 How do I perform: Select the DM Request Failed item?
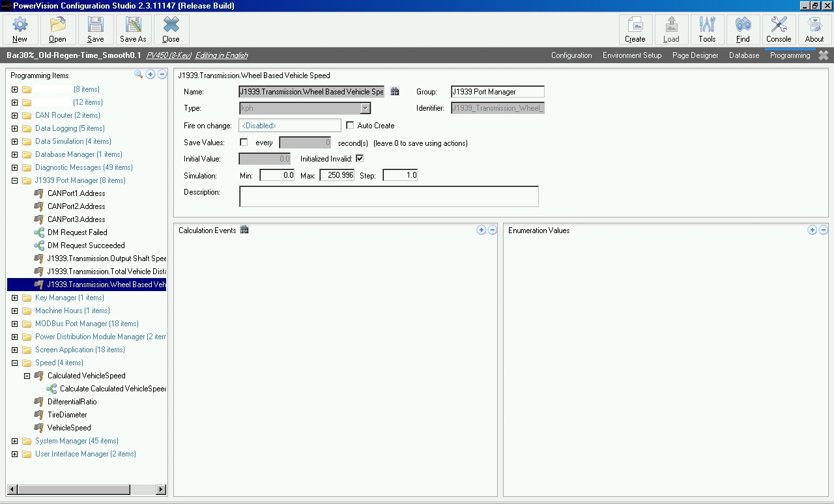pos(78,232)
